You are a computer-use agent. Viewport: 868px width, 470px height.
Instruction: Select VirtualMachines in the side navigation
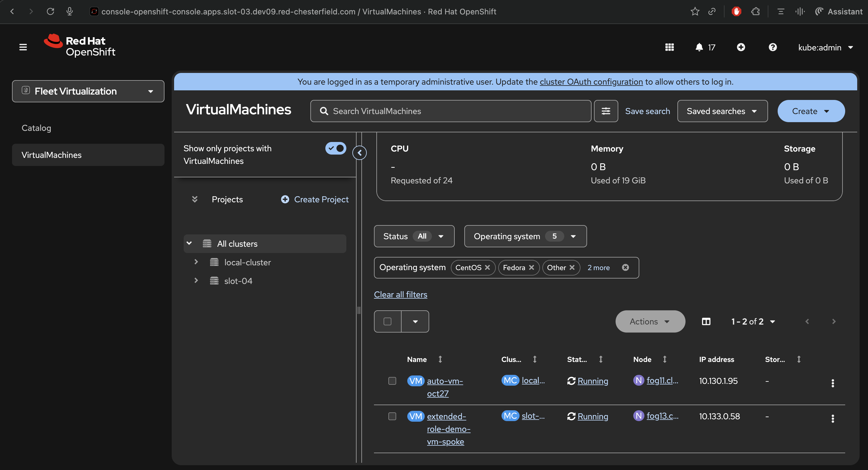(x=52, y=155)
